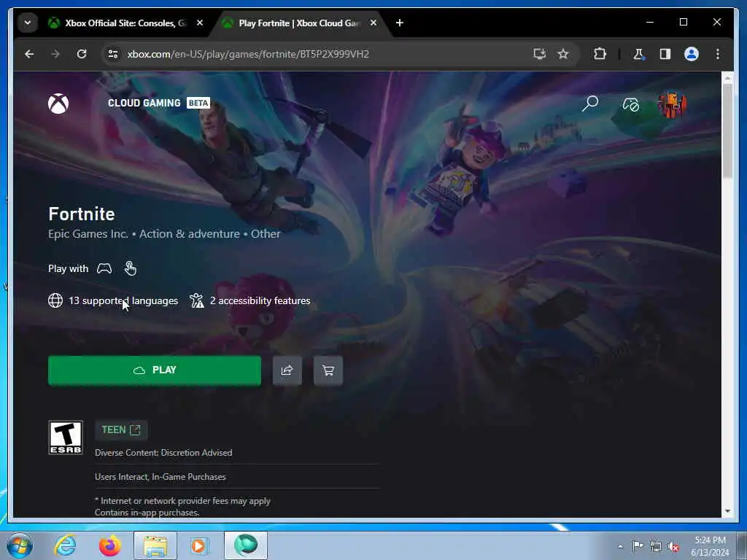Open File Explorer from taskbar
The image size is (747, 560).
(x=155, y=545)
